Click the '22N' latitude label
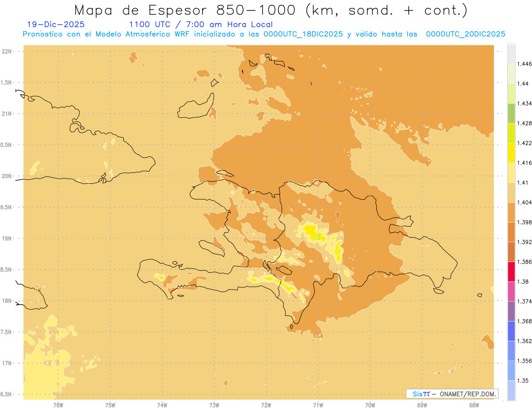Screen dimensions: 532x411 pos(7,51)
